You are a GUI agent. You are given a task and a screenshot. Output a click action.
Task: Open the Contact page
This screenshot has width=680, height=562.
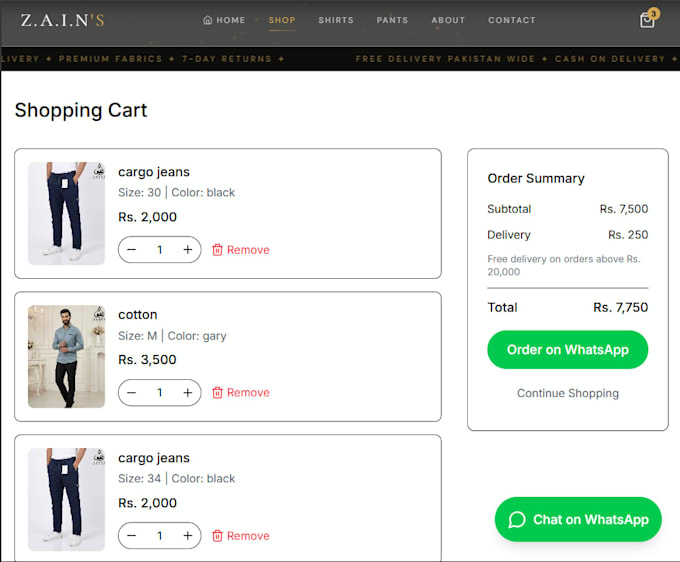pos(512,20)
